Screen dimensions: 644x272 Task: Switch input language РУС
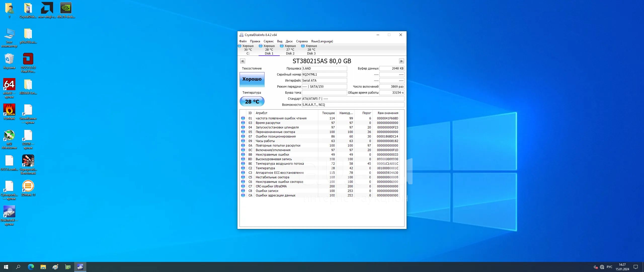tap(609, 267)
